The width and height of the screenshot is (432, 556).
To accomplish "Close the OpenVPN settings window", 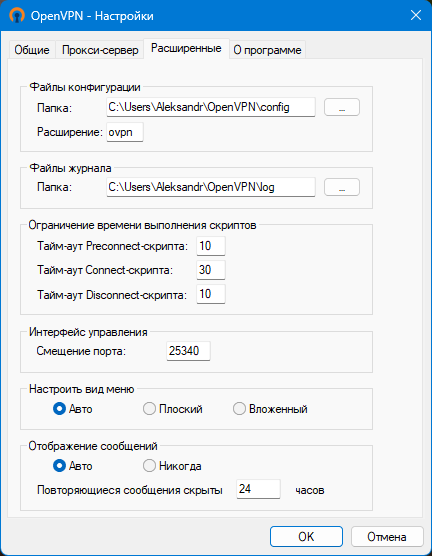I will pyautogui.click(x=416, y=15).
